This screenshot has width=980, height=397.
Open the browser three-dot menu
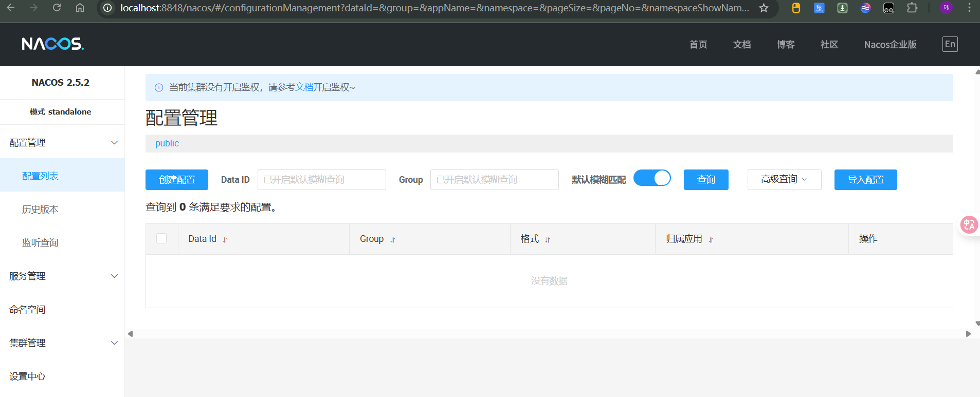[969, 8]
